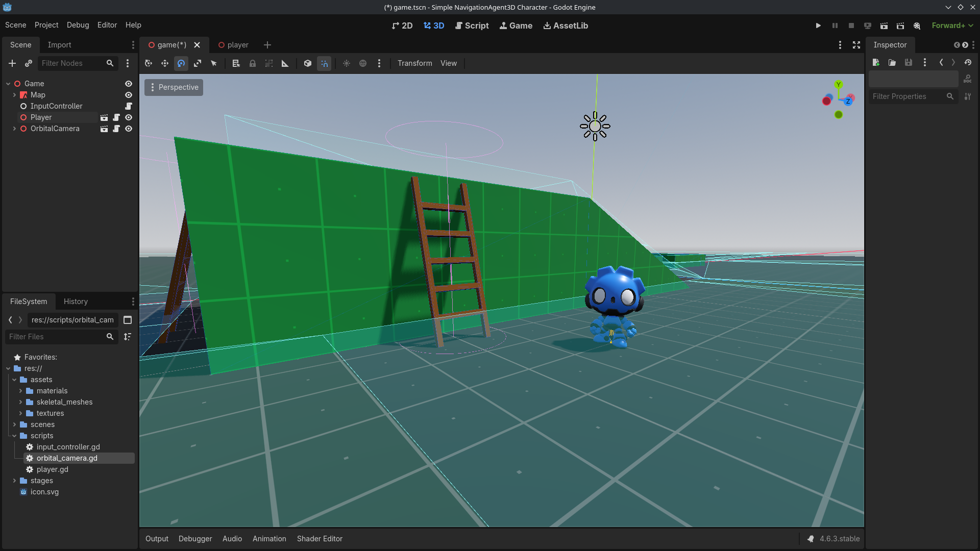Open the list selectable nodes tool

pyautogui.click(x=236, y=63)
